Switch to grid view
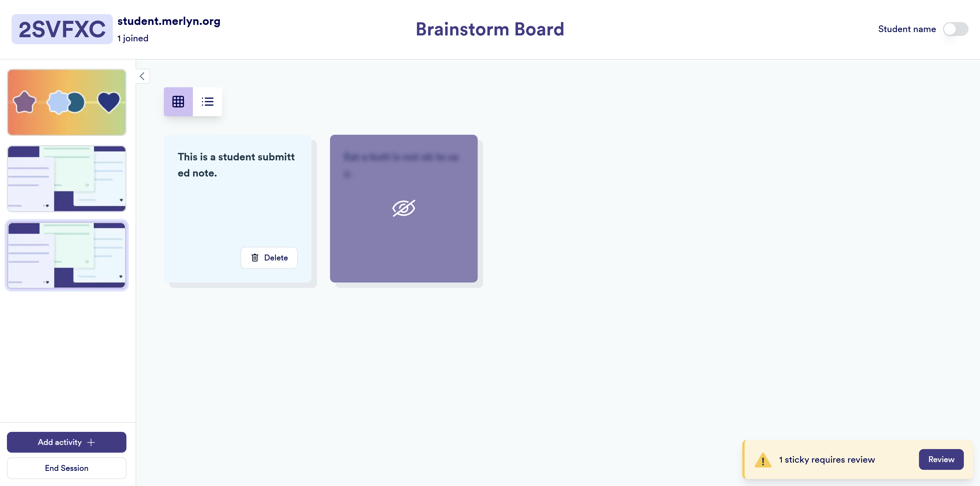 [178, 102]
